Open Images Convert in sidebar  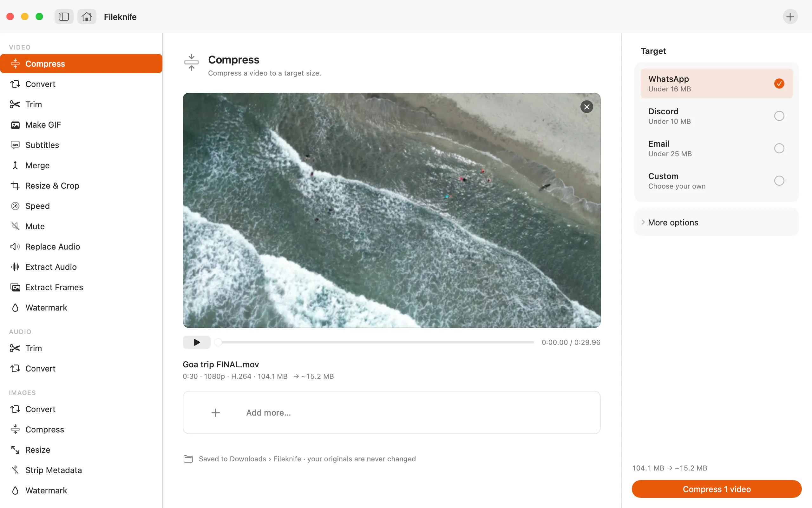click(x=81, y=409)
